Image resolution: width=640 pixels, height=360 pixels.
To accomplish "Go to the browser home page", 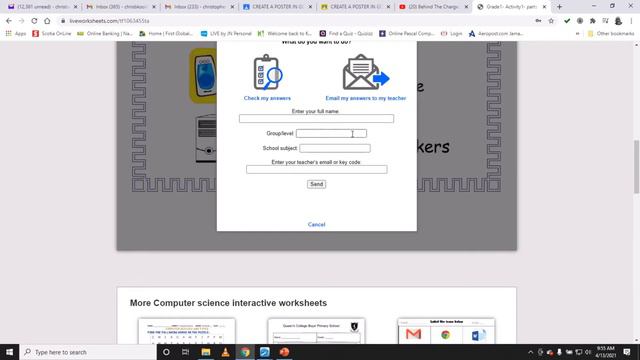I will pos(47,21).
